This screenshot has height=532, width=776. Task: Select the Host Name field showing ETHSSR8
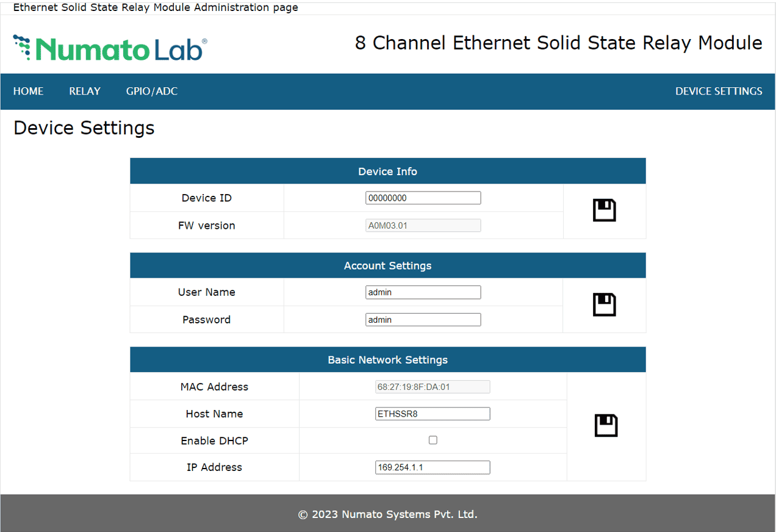coord(433,414)
